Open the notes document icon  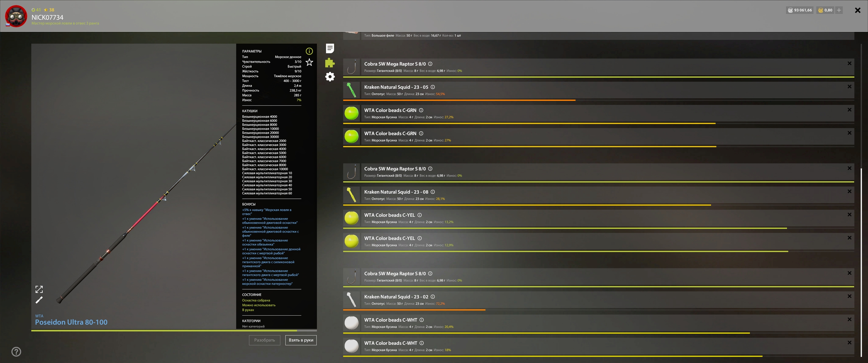(330, 48)
